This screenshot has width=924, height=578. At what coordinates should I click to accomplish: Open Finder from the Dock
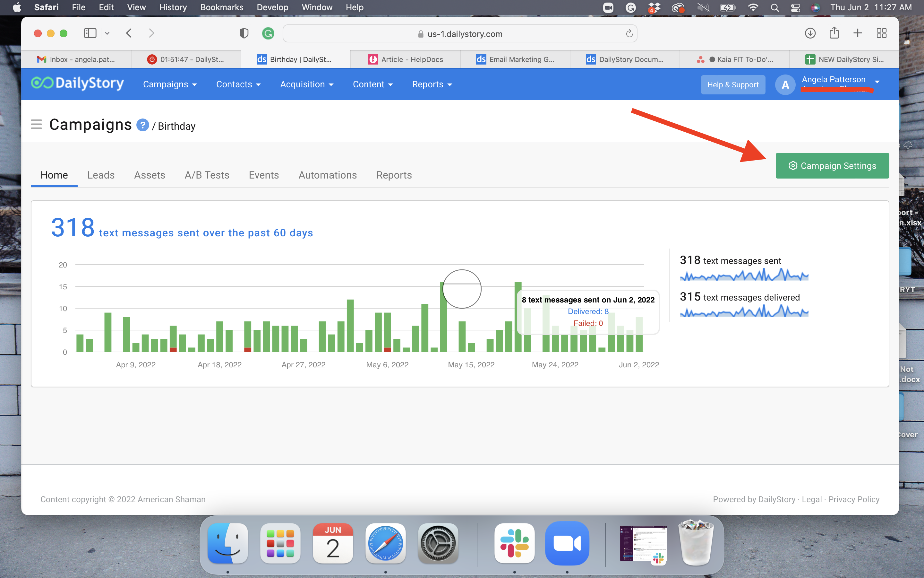pyautogui.click(x=227, y=544)
